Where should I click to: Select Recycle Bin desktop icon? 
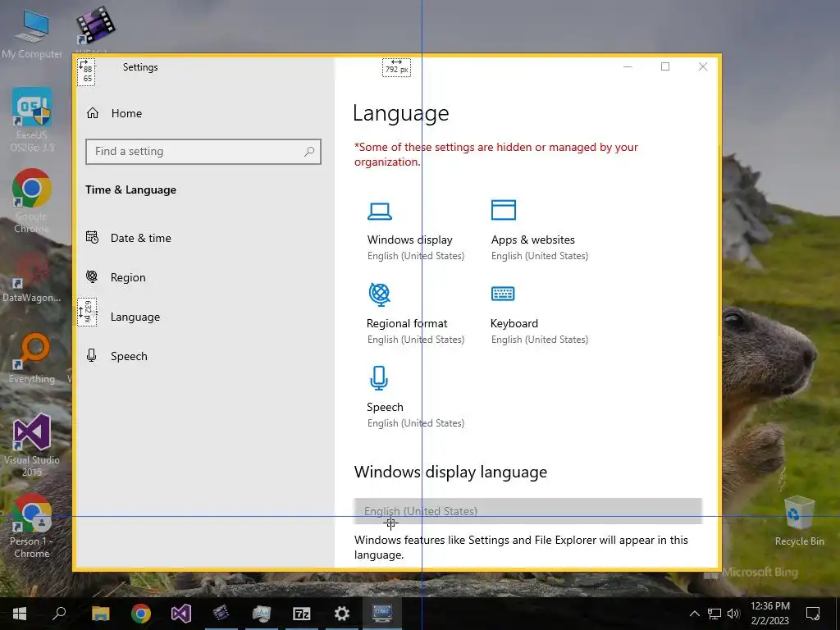pos(799,521)
